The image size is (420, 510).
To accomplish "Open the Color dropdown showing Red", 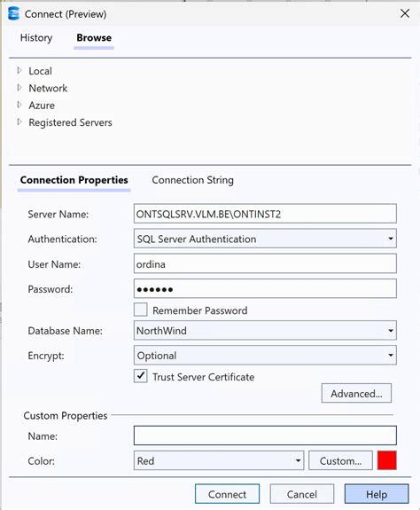I will [x=219, y=460].
